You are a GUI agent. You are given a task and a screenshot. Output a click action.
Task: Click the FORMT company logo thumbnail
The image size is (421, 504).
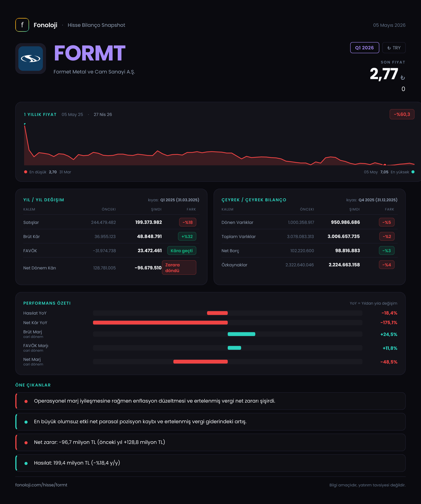coord(31,59)
